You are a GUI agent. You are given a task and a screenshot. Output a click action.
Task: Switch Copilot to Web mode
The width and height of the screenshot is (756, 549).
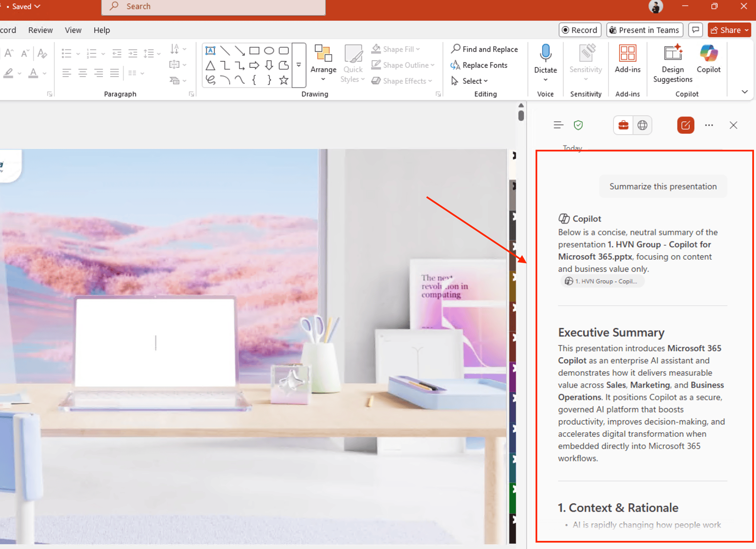(642, 125)
